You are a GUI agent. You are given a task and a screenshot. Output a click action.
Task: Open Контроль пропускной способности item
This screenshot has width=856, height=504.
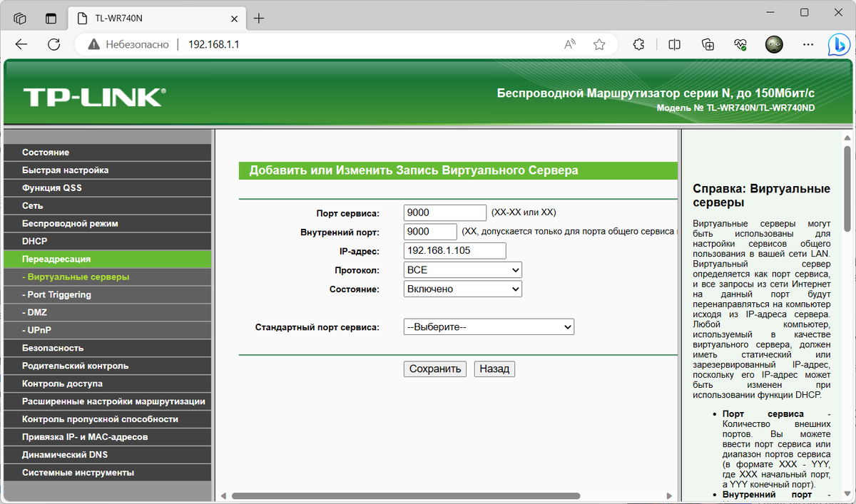point(108,420)
